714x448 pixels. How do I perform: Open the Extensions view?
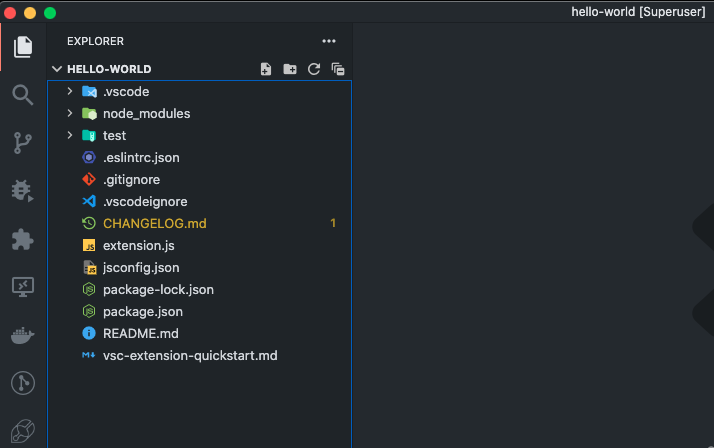23,239
